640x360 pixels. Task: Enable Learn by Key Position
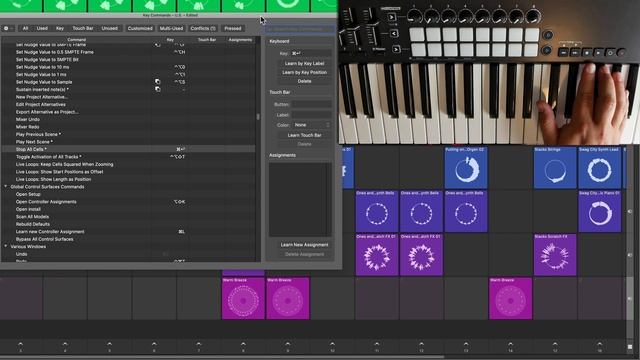click(304, 72)
